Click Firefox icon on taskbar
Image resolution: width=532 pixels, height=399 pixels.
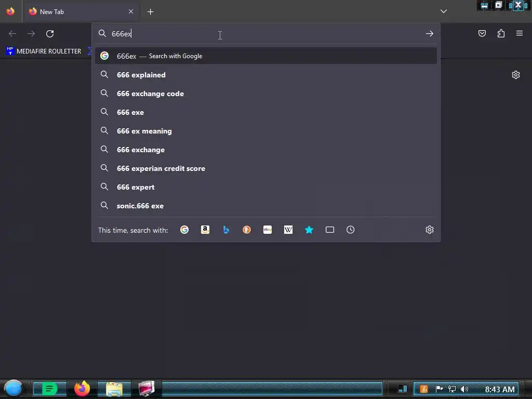click(x=82, y=389)
